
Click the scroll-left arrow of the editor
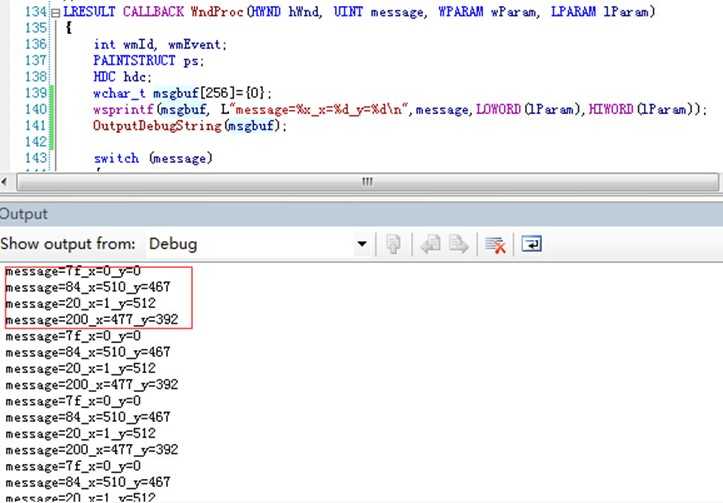coord(4,182)
